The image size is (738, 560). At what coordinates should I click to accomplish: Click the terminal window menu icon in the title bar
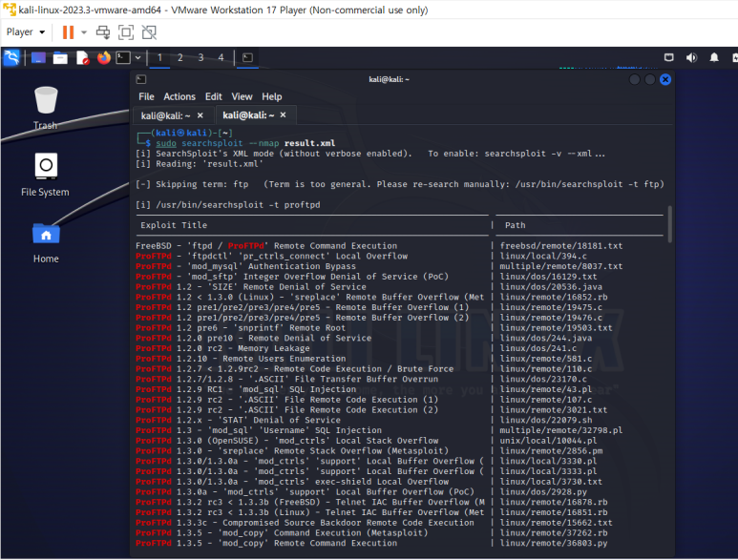141,79
